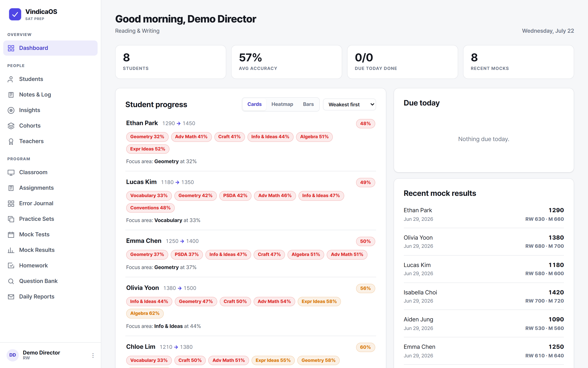Switch to the Cards view tab
The height and width of the screenshot is (368, 588).
point(254,104)
